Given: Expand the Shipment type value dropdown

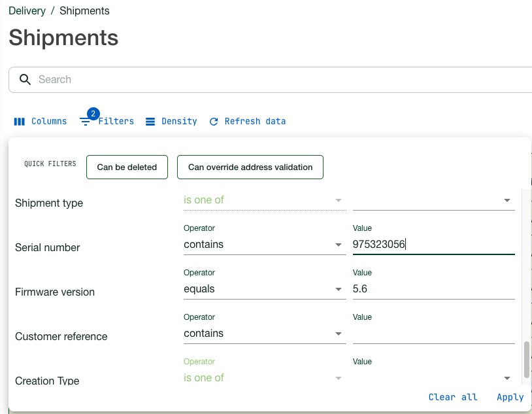Looking at the screenshot, I should click(507, 200).
